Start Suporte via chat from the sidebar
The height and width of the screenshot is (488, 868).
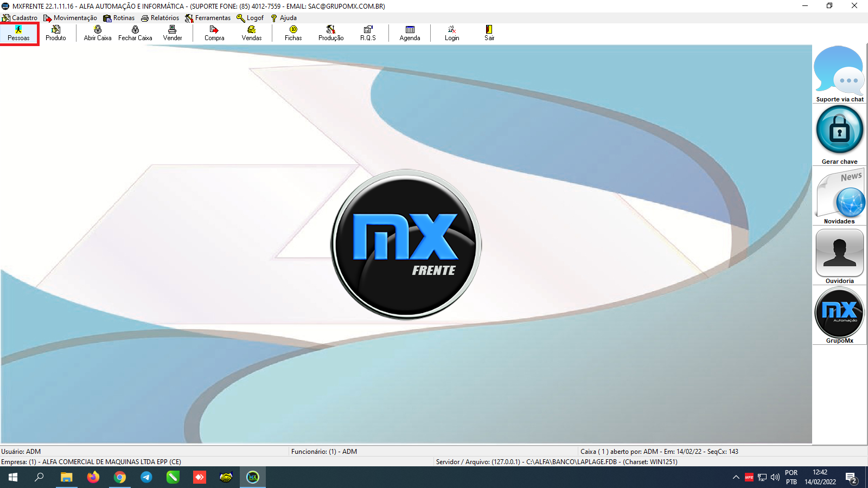coord(839,73)
